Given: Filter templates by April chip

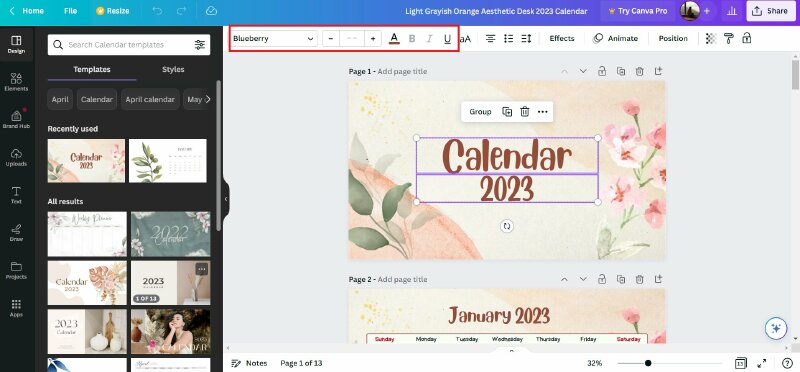Looking at the screenshot, I should tap(60, 100).
